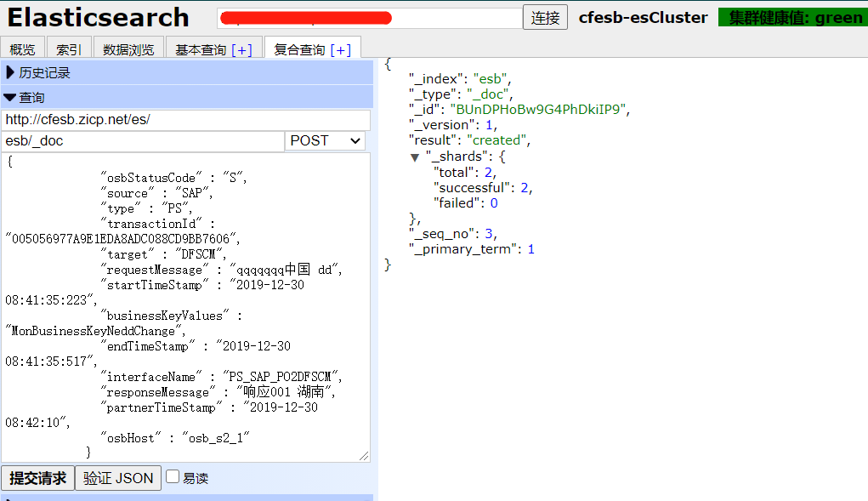Click the "_seq_no" value 3
The image size is (868, 501).
click(488, 234)
